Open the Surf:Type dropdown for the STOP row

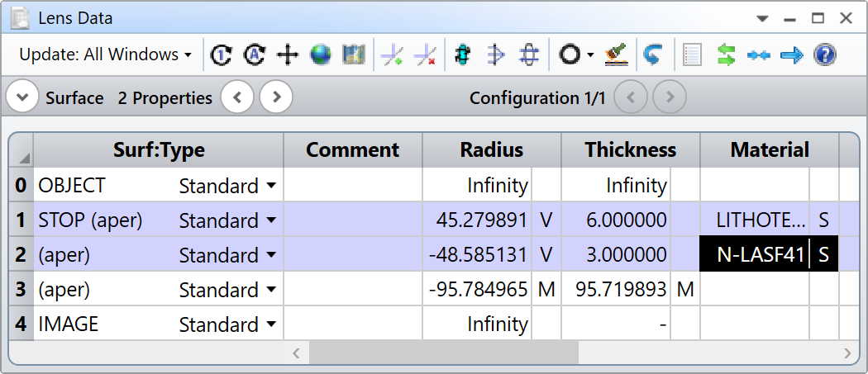click(270, 220)
